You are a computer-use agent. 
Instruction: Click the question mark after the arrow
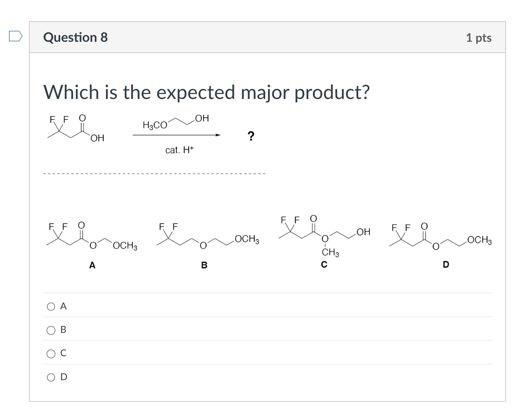251,135
